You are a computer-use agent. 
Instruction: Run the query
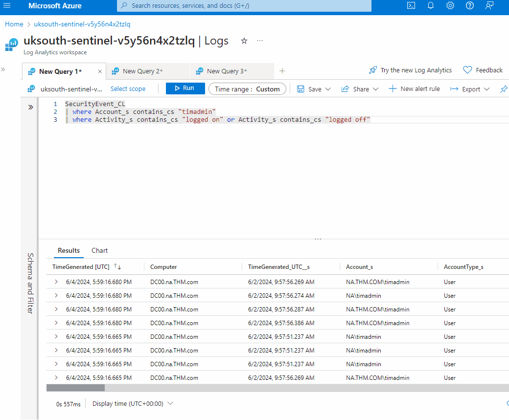coord(185,88)
